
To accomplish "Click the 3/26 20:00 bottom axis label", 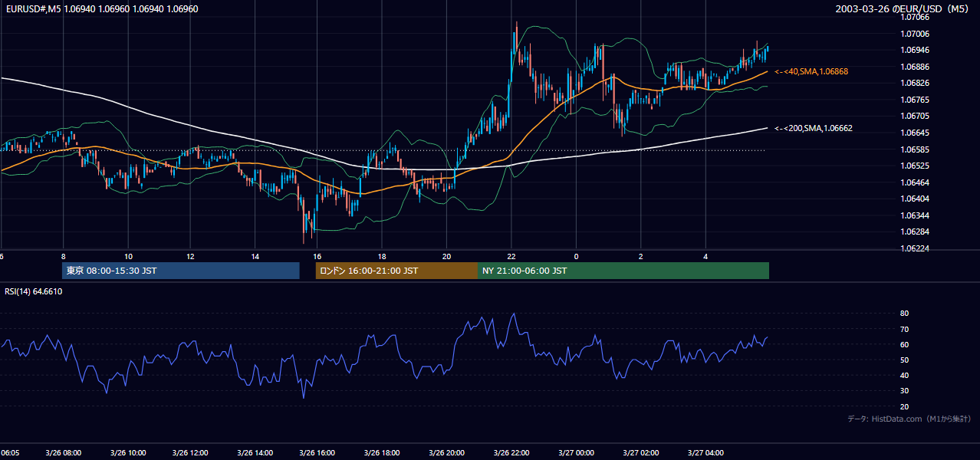I will click(447, 453).
